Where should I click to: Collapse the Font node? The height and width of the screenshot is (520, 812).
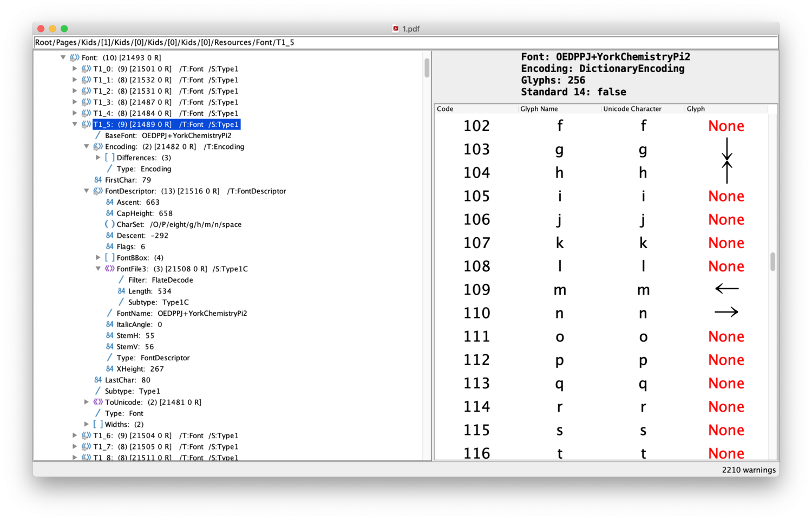point(63,57)
